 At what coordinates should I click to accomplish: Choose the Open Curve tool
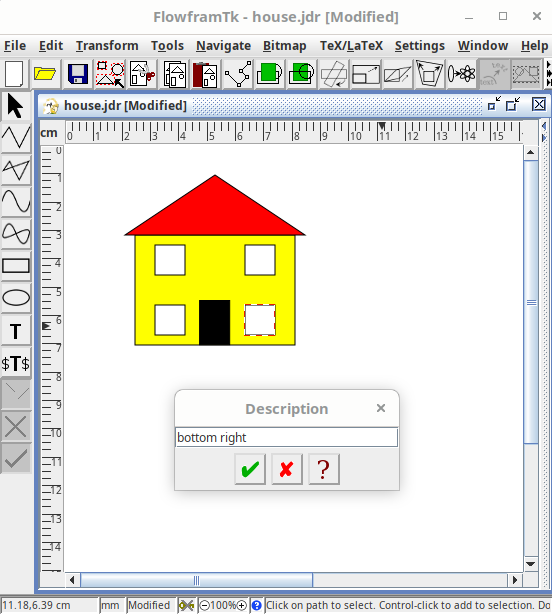point(16,202)
